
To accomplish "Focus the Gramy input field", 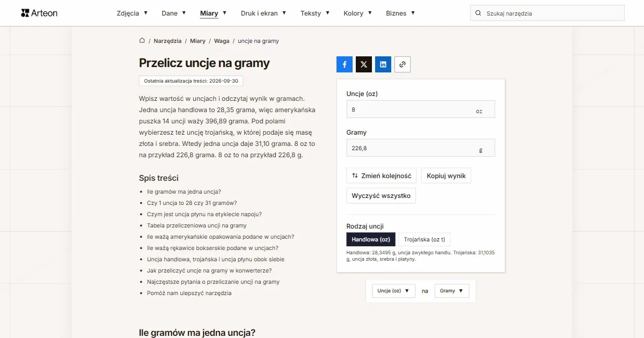I will click(x=421, y=148).
